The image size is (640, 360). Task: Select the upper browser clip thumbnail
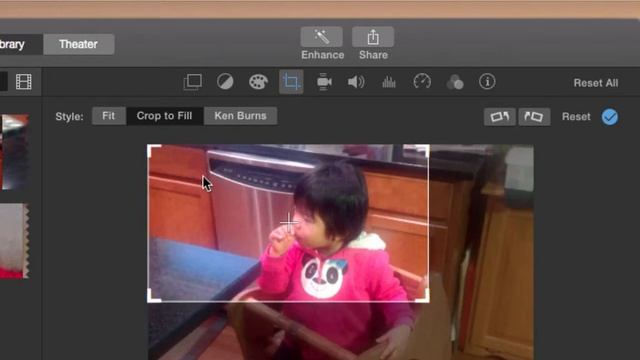click(15, 152)
